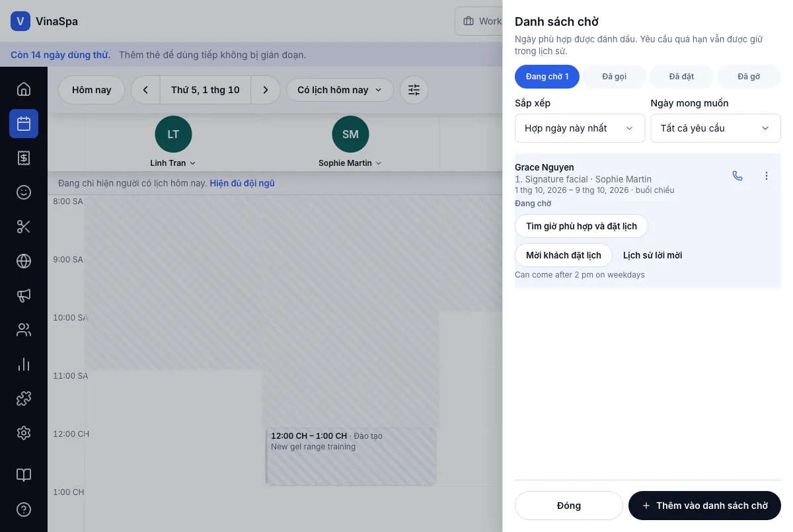Image resolution: width=793 pixels, height=532 pixels.
Task: Click Thêm vào danh sách chờ button
Action: [x=704, y=506]
